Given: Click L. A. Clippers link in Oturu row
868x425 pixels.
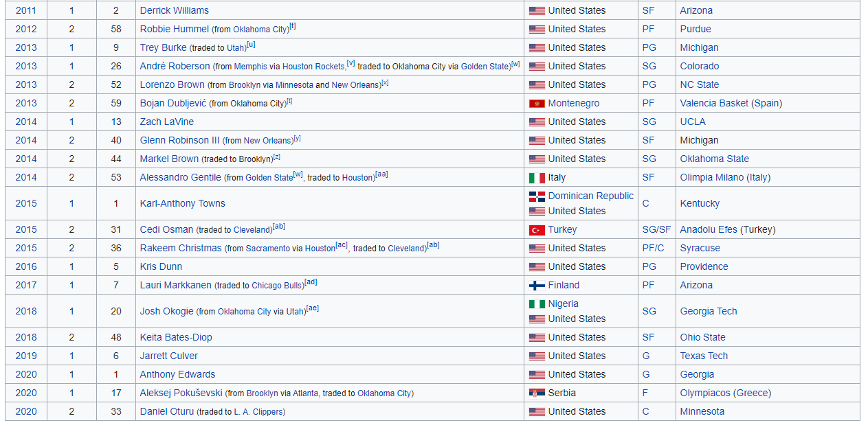Looking at the screenshot, I should point(258,412).
